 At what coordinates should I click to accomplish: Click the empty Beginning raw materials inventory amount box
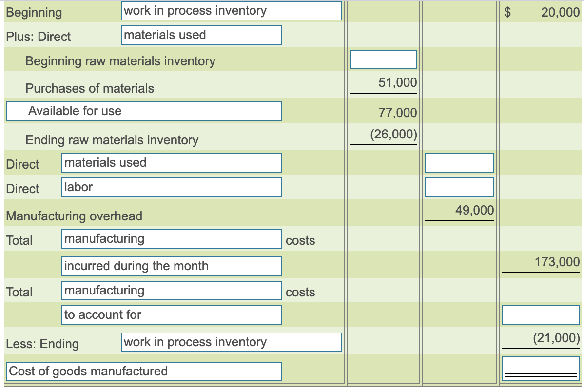tap(383, 59)
